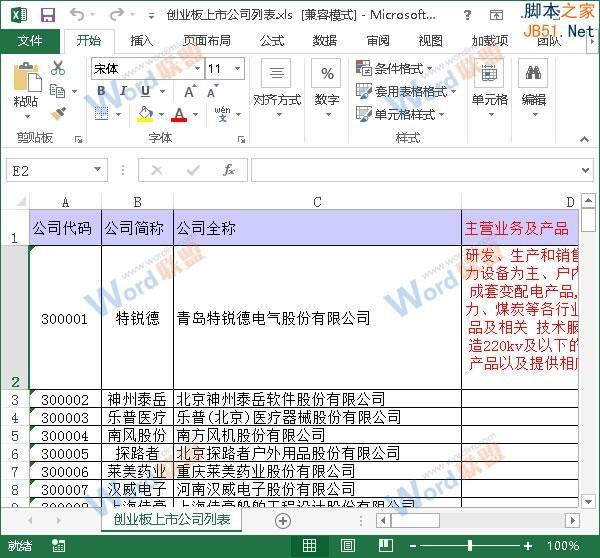600x558 pixels.
Task: Click the Excel application icon
Action: tap(19, 15)
